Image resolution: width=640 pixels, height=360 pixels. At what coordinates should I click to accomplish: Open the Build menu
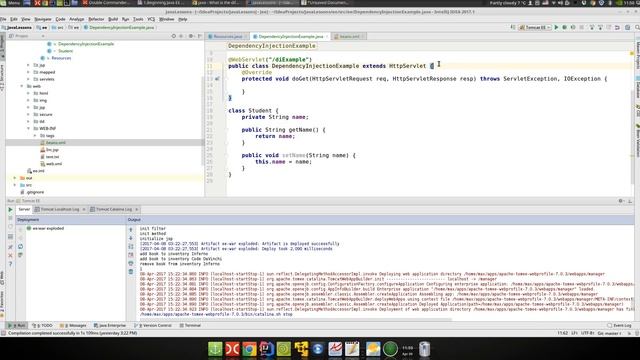click(x=113, y=19)
